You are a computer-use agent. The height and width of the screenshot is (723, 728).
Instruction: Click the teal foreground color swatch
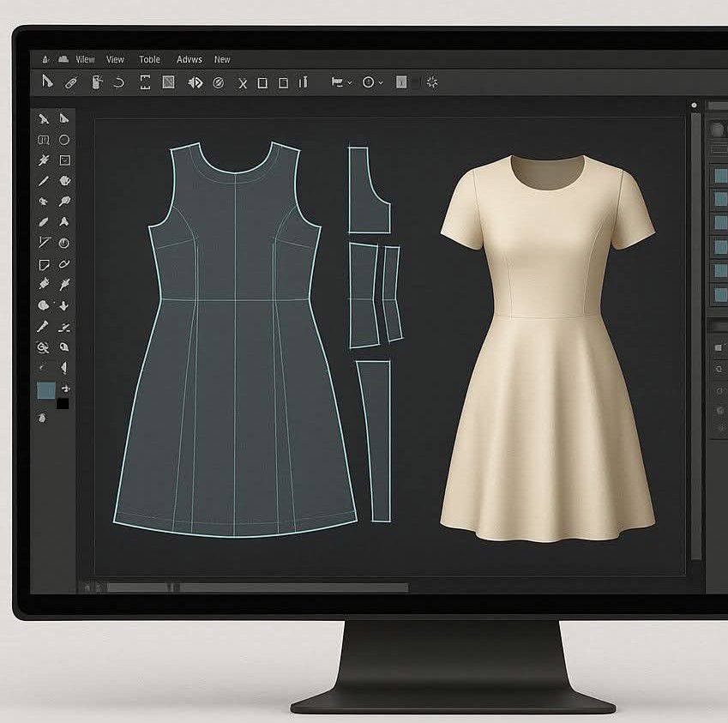click(x=46, y=390)
